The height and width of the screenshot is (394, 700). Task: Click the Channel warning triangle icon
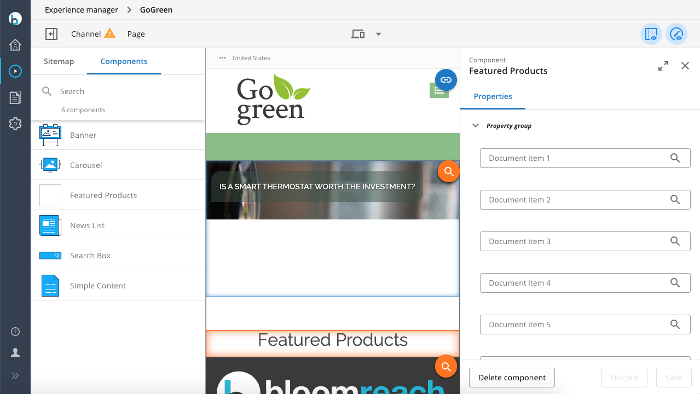click(x=109, y=33)
